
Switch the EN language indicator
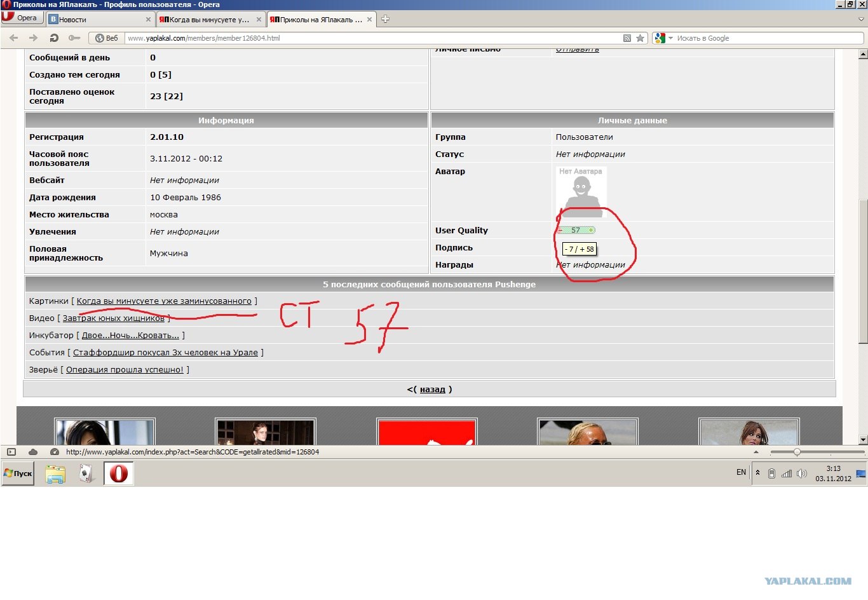[x=741, y=472]
